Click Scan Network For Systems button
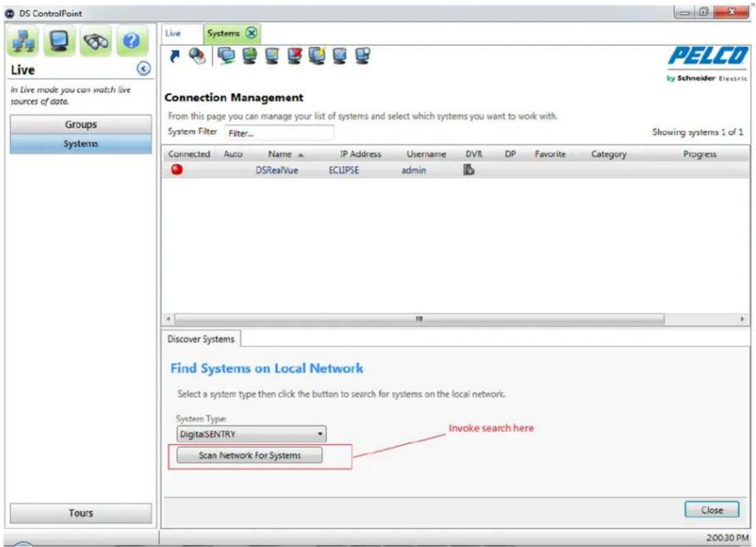The image size is (756, 547). pyautogui.click(x=249, y=455)
